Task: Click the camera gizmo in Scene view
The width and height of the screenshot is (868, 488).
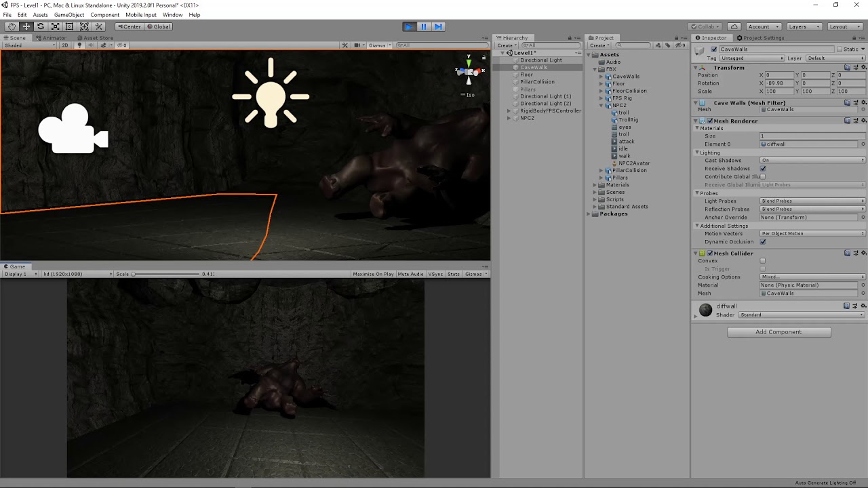Action: click(x=73, y=129)
